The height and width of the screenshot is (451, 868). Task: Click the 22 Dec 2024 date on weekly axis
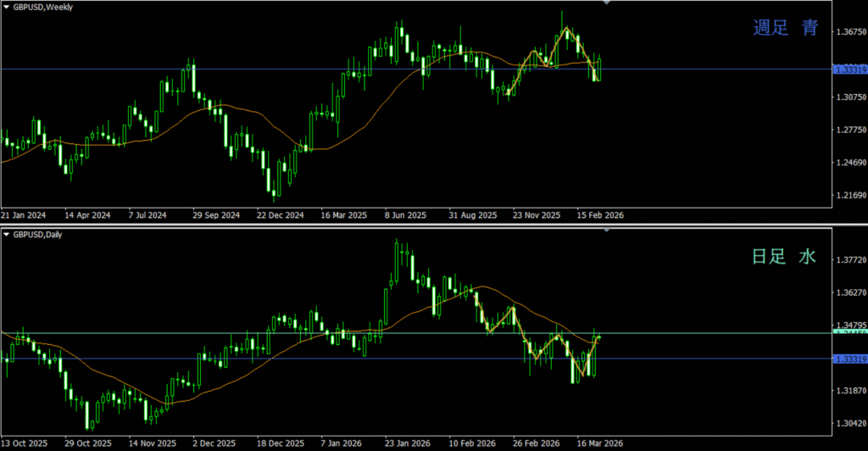point(280,214)
